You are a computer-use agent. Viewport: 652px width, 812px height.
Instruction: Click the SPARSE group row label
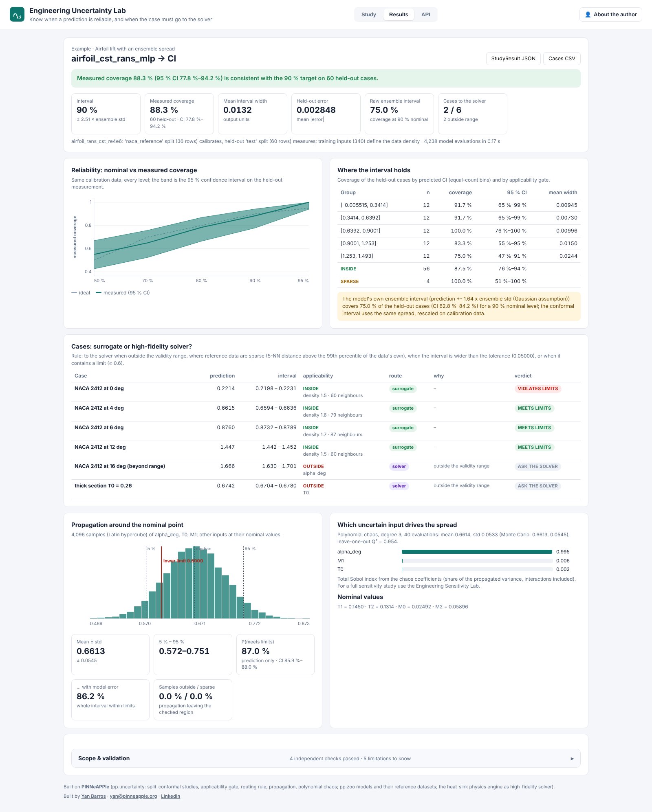(x=350, y=281)
